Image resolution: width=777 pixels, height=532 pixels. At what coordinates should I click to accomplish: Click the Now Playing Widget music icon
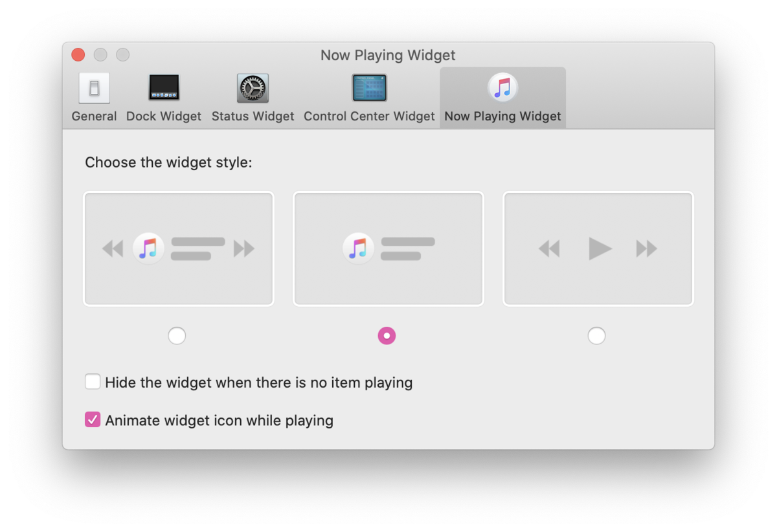(502, 87)
